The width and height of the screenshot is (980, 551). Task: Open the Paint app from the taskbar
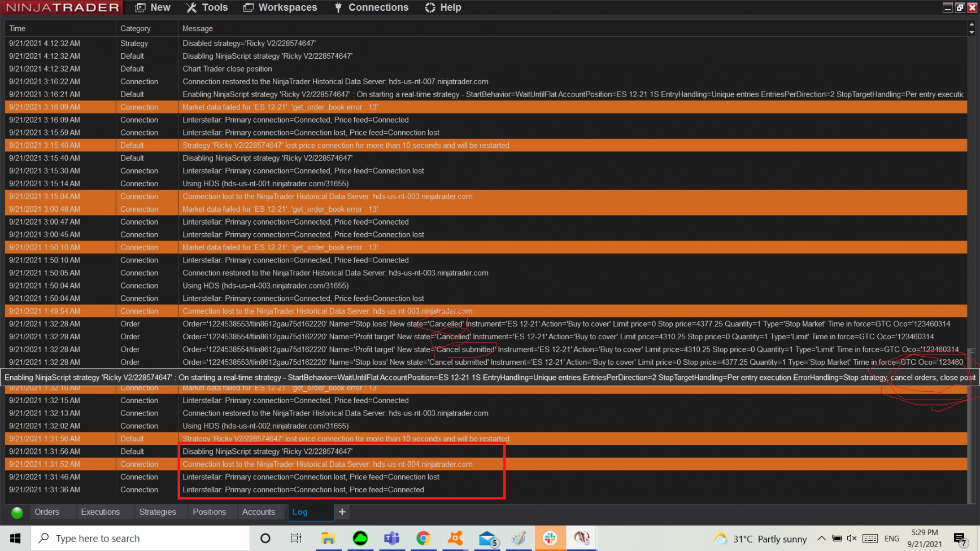pyautogui.click(x=519, y=539)
